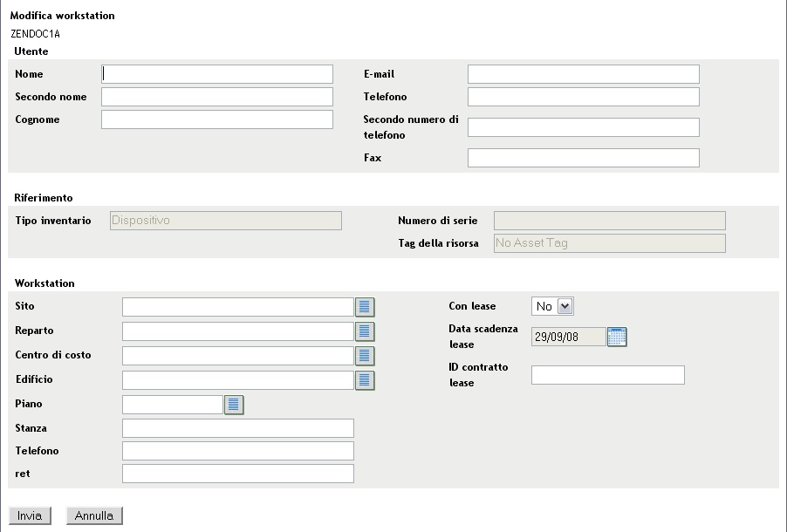787x532 pixels.
Task: Click the Fax input field
Action: (583, 158)
